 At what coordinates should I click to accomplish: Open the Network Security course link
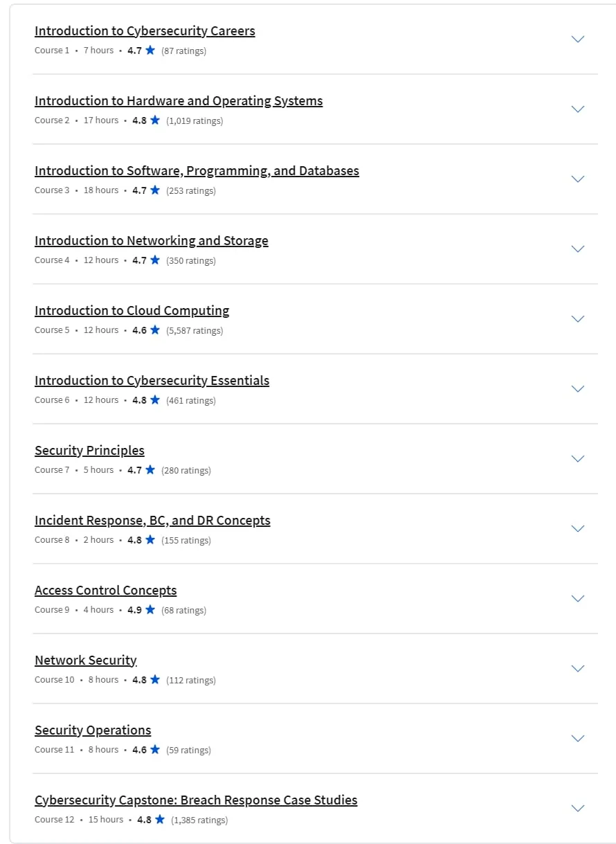(x=86, y=661)
